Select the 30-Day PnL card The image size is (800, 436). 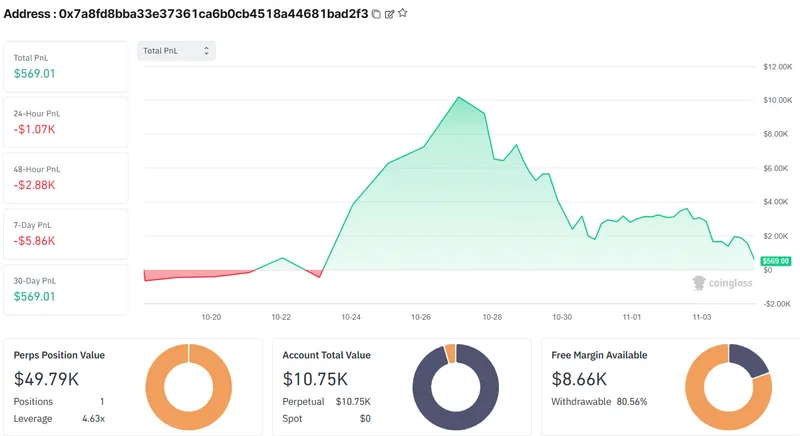coord(66,289)
